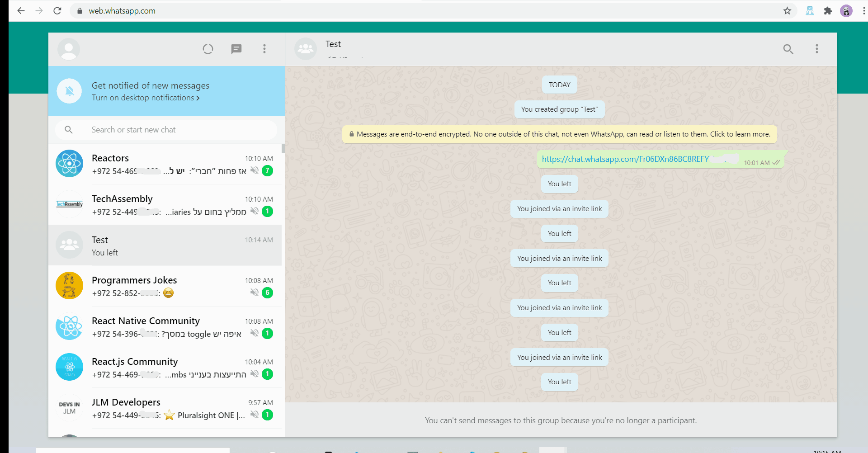
Task: Reload the WhatsApp Web page
Action: (x=57, y=10)
